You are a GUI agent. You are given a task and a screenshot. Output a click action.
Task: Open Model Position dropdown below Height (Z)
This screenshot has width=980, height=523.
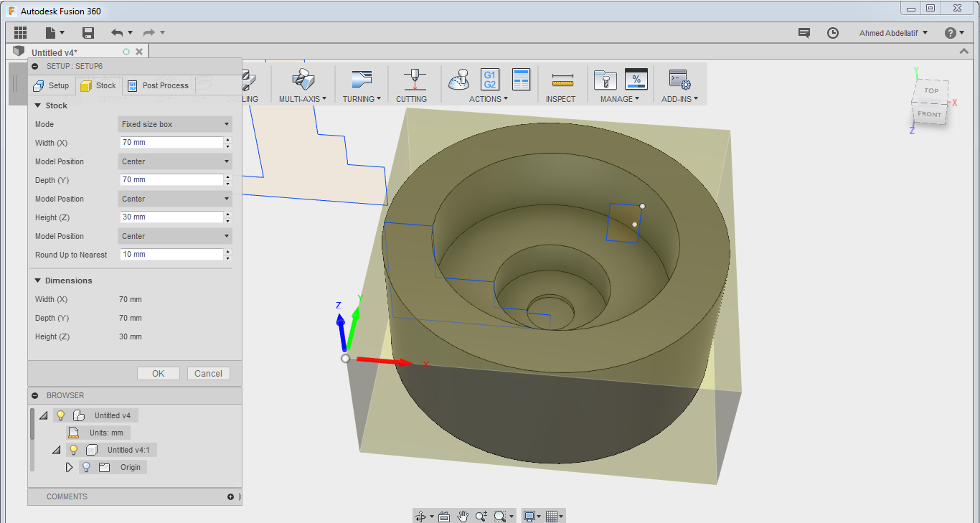(175, 236)
